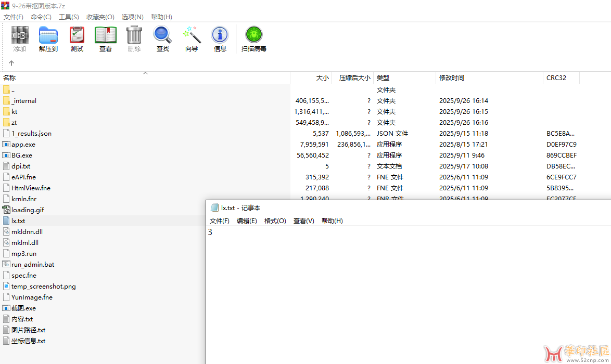The height and width of the screenshot is (364, 611).
Task: Open Notepad's 格式(O) menu
Action: [275, 220]
